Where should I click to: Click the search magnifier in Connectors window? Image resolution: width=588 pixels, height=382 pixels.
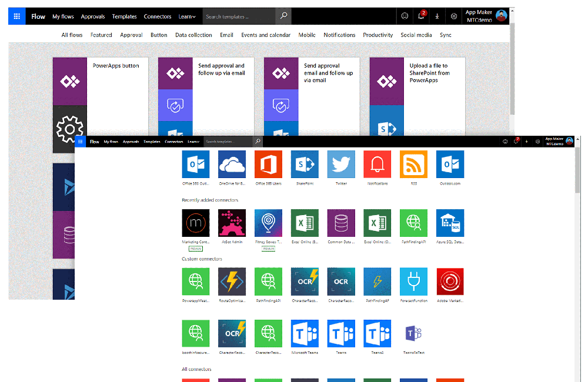tap(258, 141)
